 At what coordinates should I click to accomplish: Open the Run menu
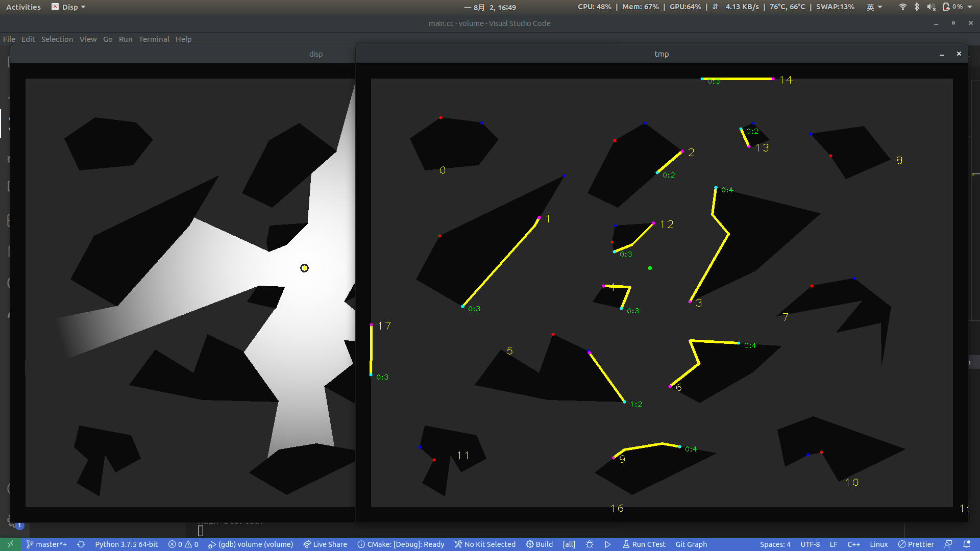[126, 39]
